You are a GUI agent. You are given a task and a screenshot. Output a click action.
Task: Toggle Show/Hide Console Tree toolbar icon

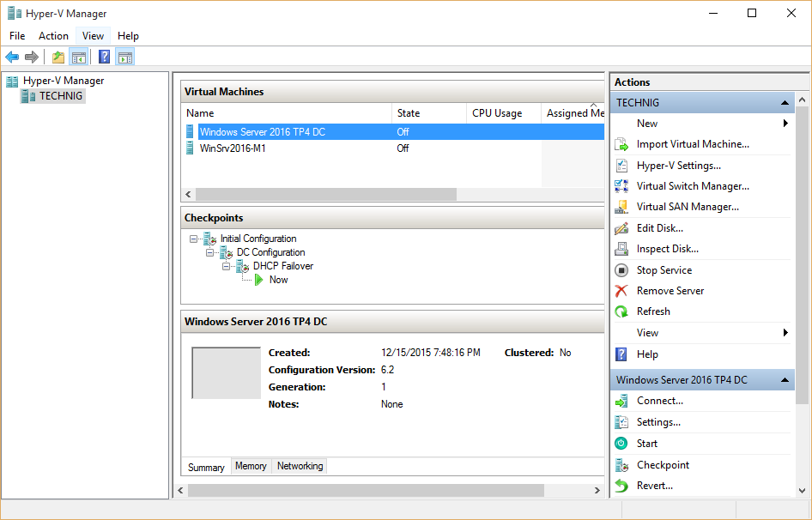79,57
